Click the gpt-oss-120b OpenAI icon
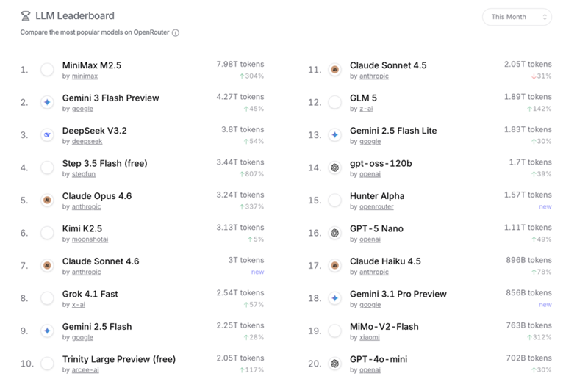 pos(335,167)
